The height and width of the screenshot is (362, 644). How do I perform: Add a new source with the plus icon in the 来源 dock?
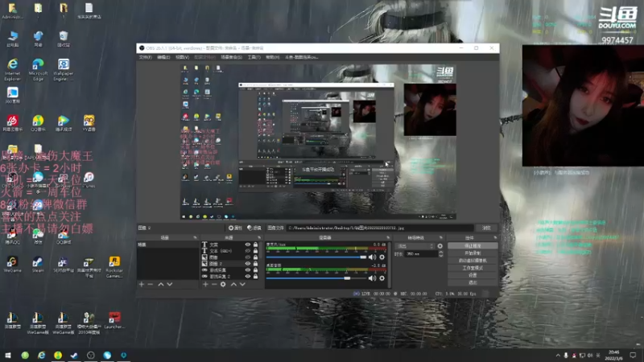pos(205,284)
